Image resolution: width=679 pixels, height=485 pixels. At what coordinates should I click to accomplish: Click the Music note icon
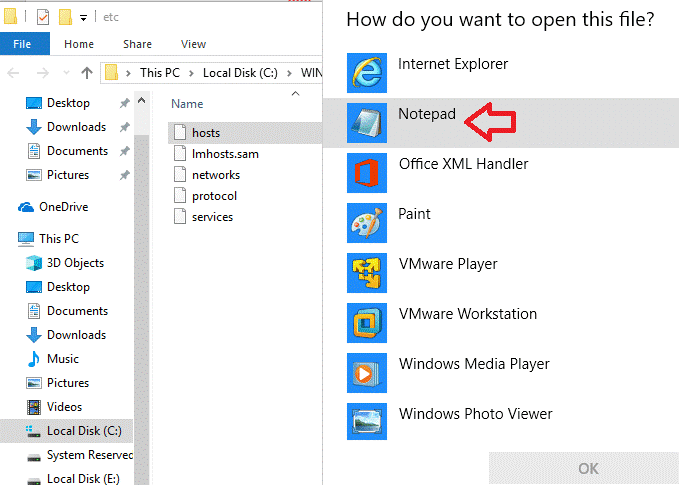tap(33, 359)
